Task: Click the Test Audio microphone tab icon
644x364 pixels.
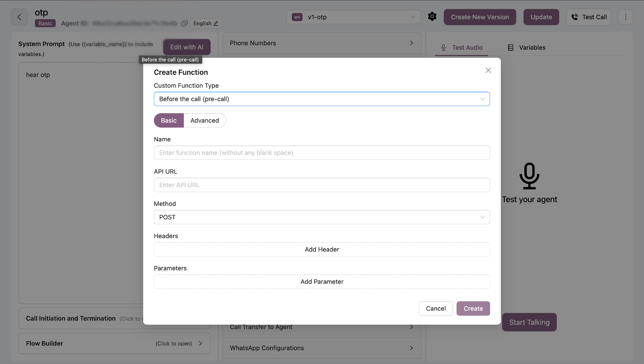Action: coord(443,48)
